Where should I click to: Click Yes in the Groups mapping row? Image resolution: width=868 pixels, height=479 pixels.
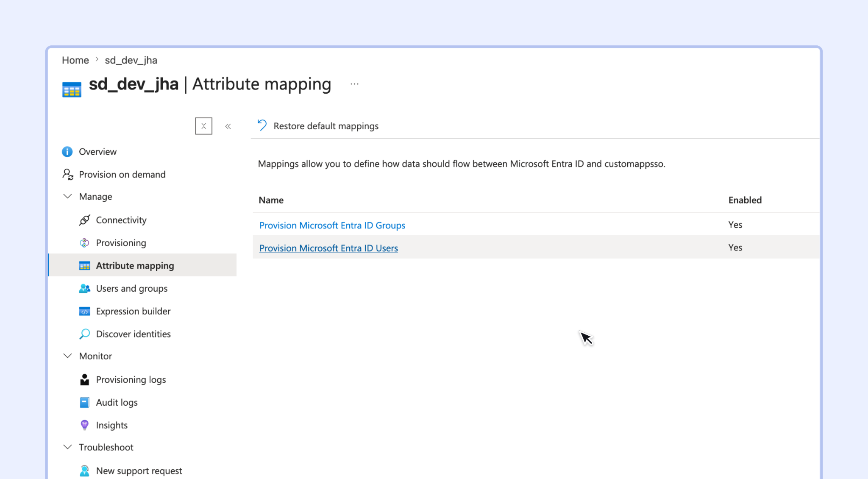tap(735, 225)
